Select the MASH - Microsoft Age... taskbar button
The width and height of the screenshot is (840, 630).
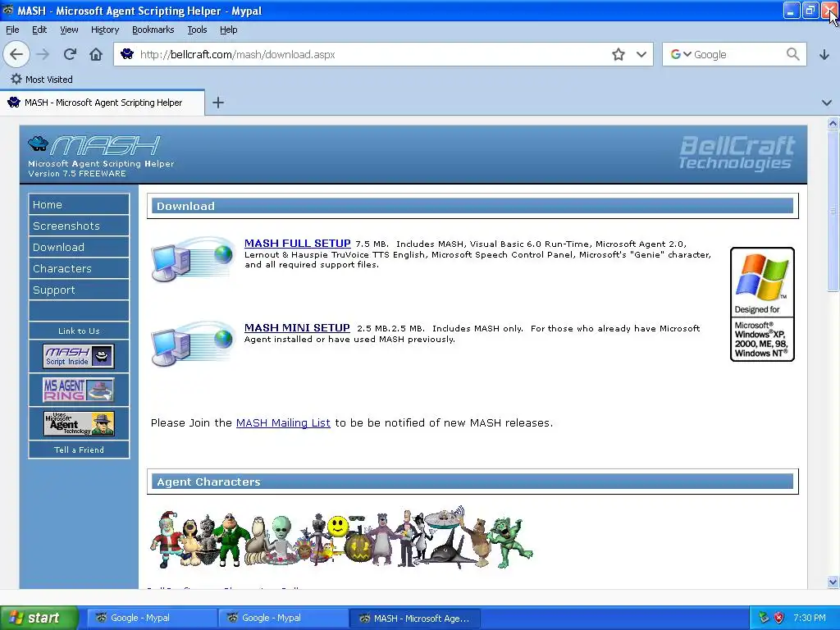coord(414,618)
